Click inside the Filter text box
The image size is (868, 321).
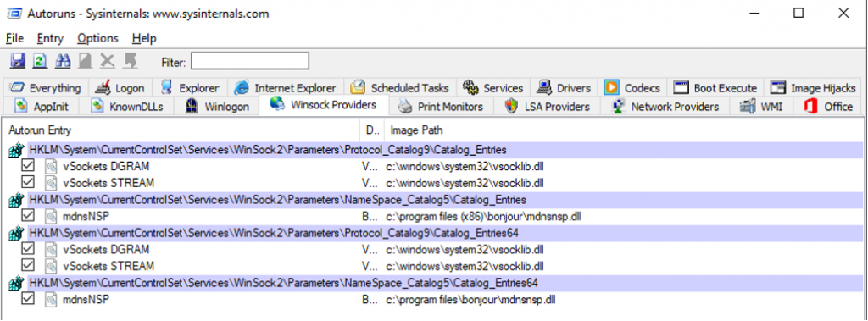250,61
